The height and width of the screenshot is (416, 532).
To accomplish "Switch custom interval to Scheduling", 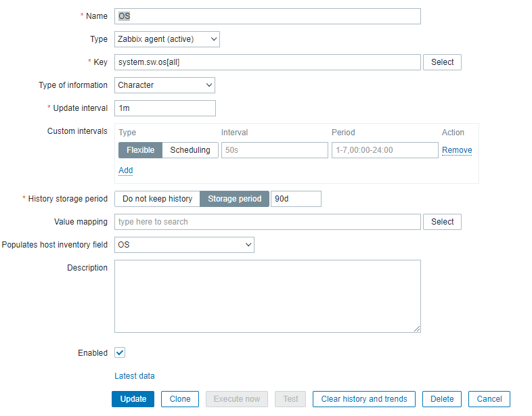I will pyautogui.click(x=190, y=150).
